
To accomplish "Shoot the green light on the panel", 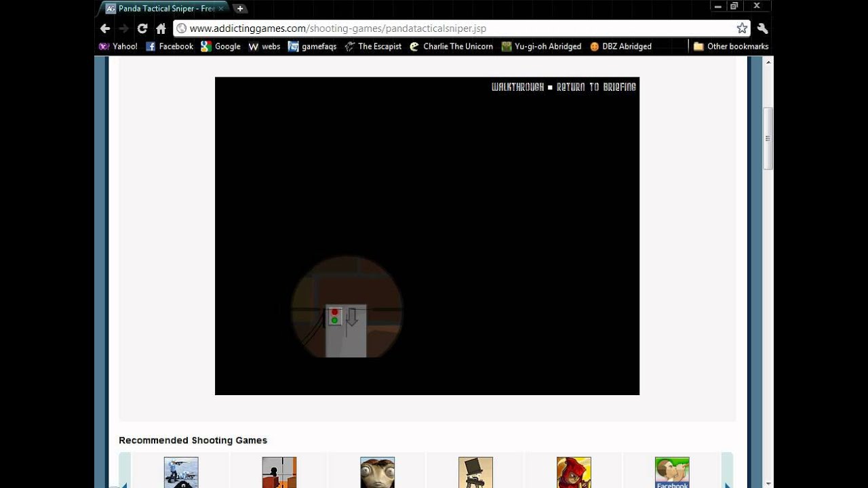I will pos(334,321).
